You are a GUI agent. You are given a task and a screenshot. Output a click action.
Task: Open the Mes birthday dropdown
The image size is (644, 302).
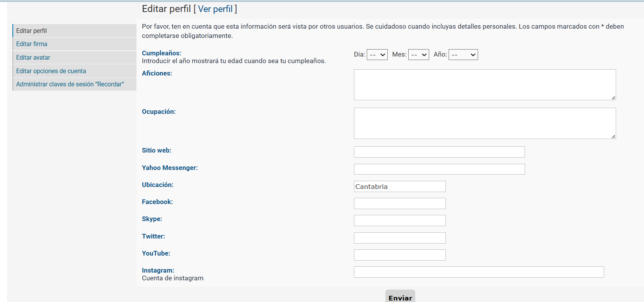click(418, 55)
